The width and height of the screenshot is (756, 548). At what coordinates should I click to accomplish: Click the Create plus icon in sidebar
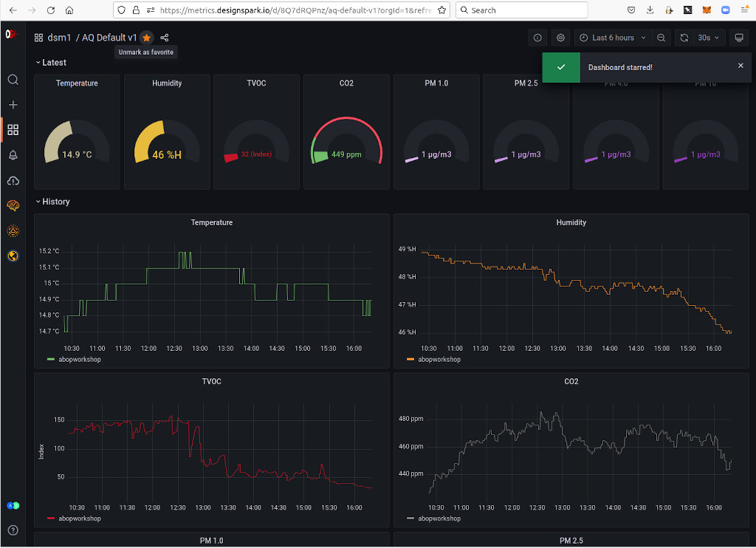pyautogui.click(x=13, y=105)
